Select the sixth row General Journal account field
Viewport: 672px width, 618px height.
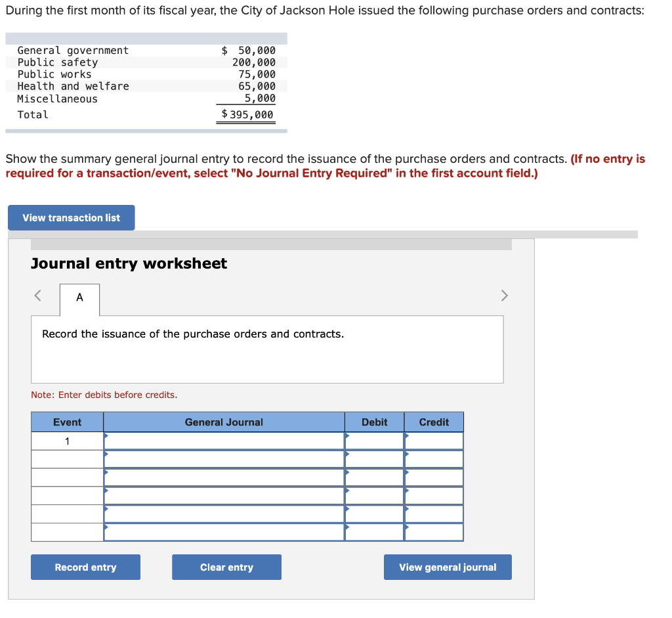coord(224,532)
